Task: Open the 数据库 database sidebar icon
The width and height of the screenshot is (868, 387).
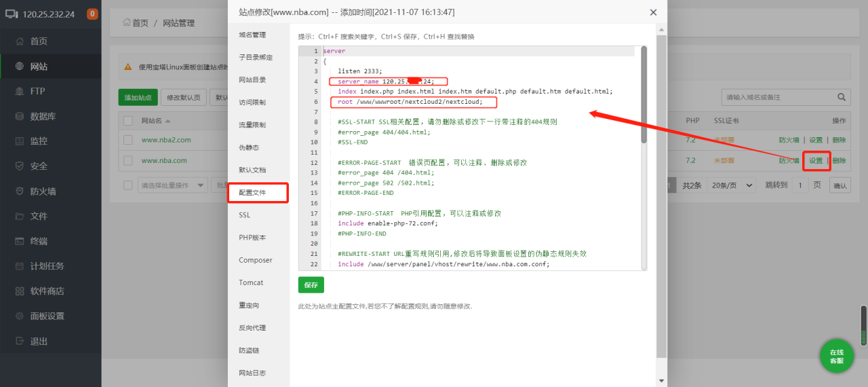Action: pos(20,116)
